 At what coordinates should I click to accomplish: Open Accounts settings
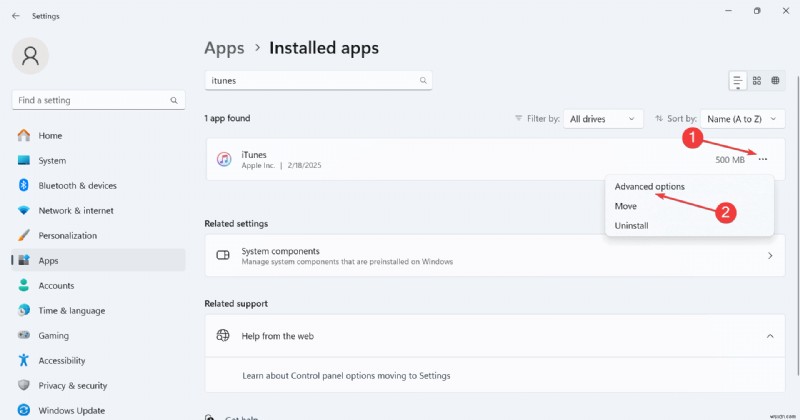point(98,285)
